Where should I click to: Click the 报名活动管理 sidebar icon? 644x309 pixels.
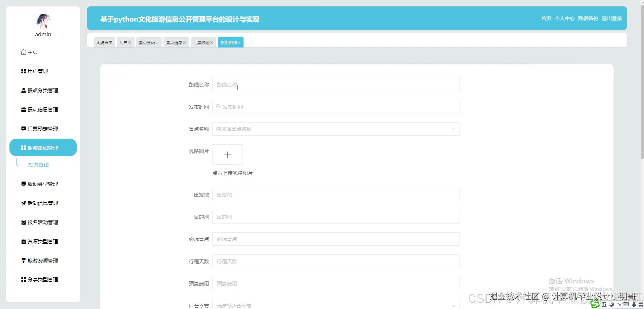tap(23, 222)
